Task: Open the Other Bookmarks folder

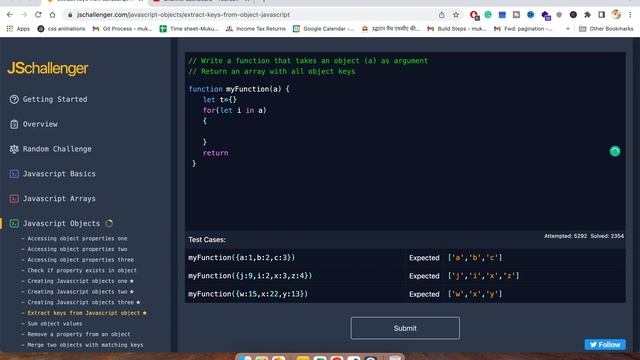Action: pyautogui.click(x=606, y=29)
